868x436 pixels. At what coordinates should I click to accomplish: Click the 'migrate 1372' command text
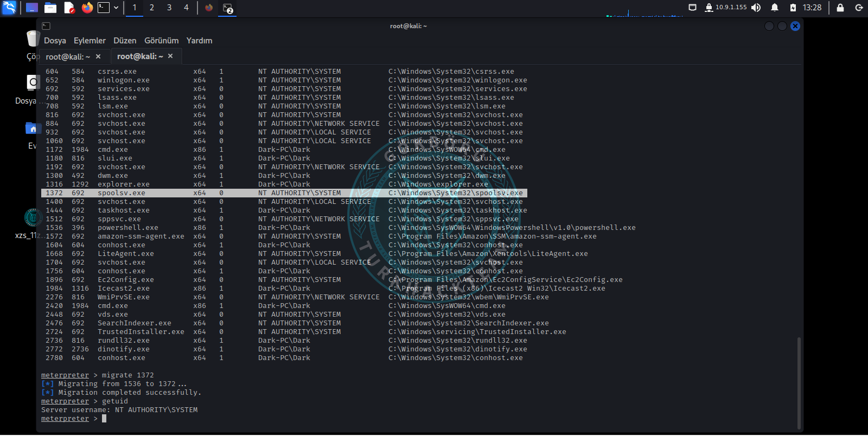tap(128, 375)
